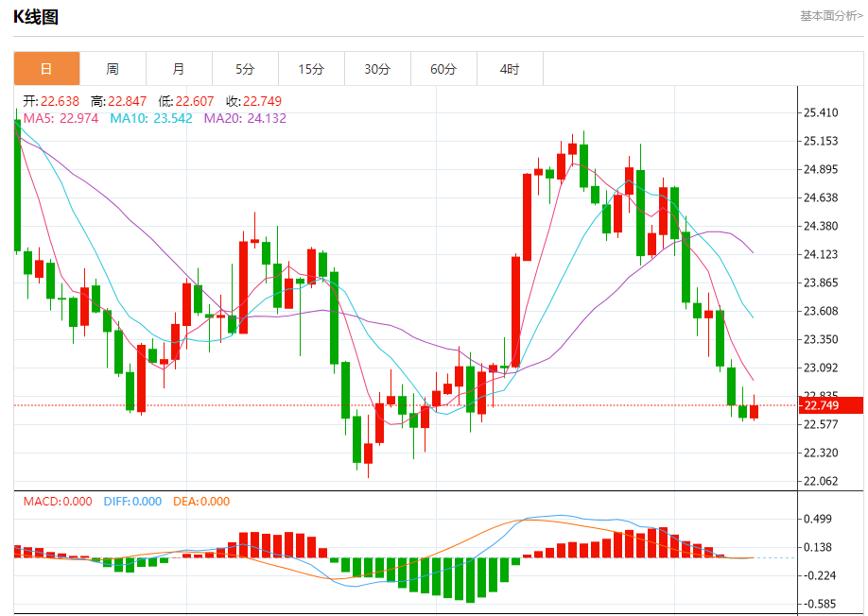Open the 4时 interval tab
868x616 pixels.
click(x=510, y=69)
